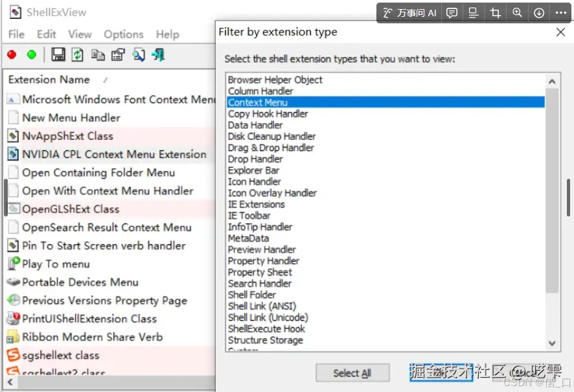Click the sgshellext class icon

tap(14, 354)
